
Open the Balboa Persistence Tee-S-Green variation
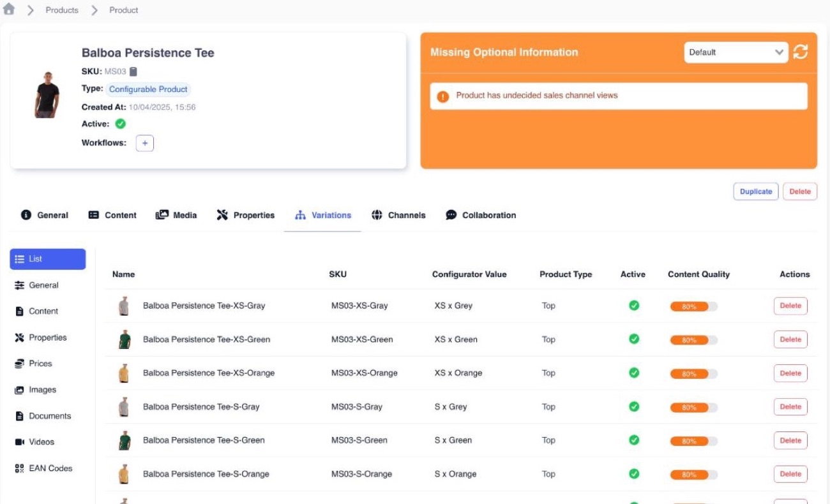[204, 440]
